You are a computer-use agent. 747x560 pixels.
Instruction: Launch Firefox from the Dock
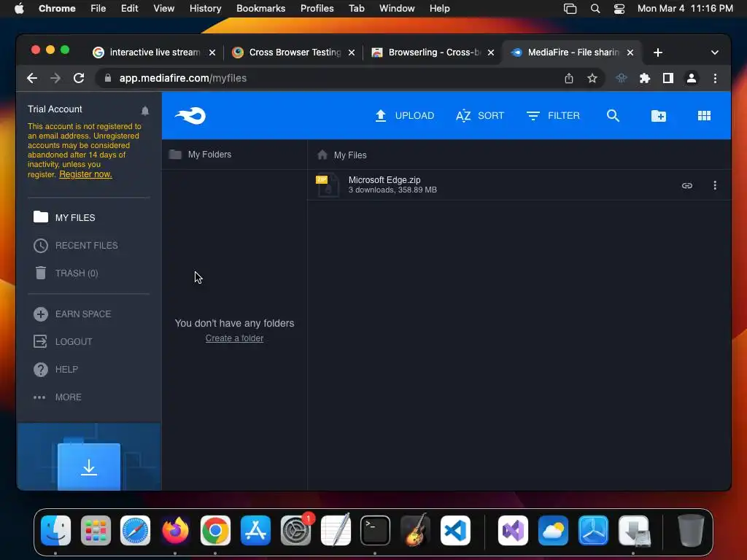tap(175, 531)
